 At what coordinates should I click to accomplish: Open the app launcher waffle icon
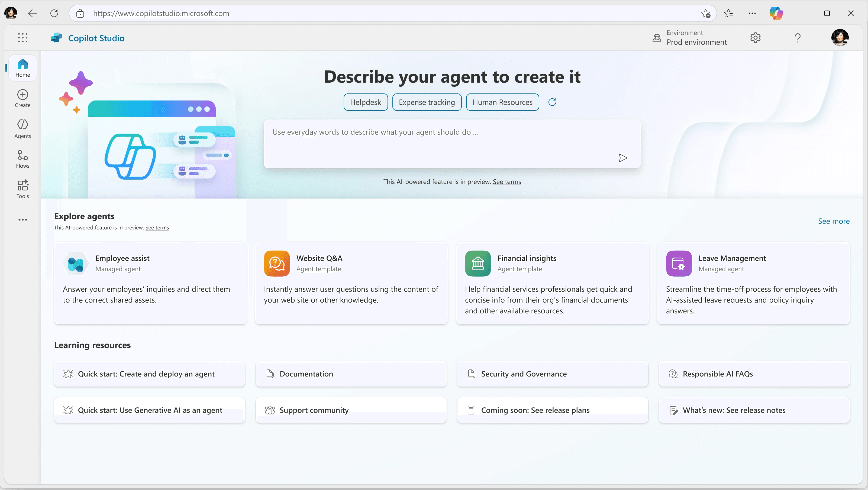(x=22, y=37)
